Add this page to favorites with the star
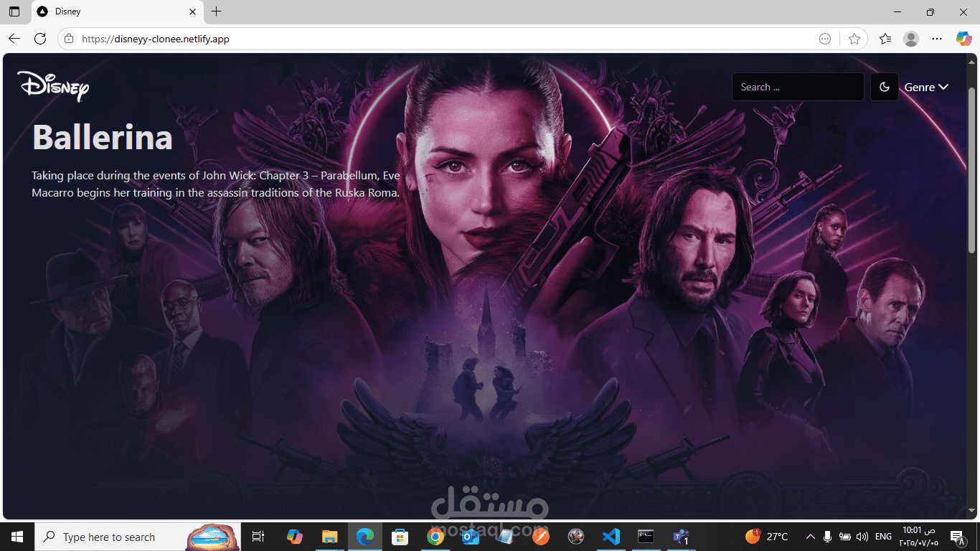The image size is (980, 551). pos(854,39)
